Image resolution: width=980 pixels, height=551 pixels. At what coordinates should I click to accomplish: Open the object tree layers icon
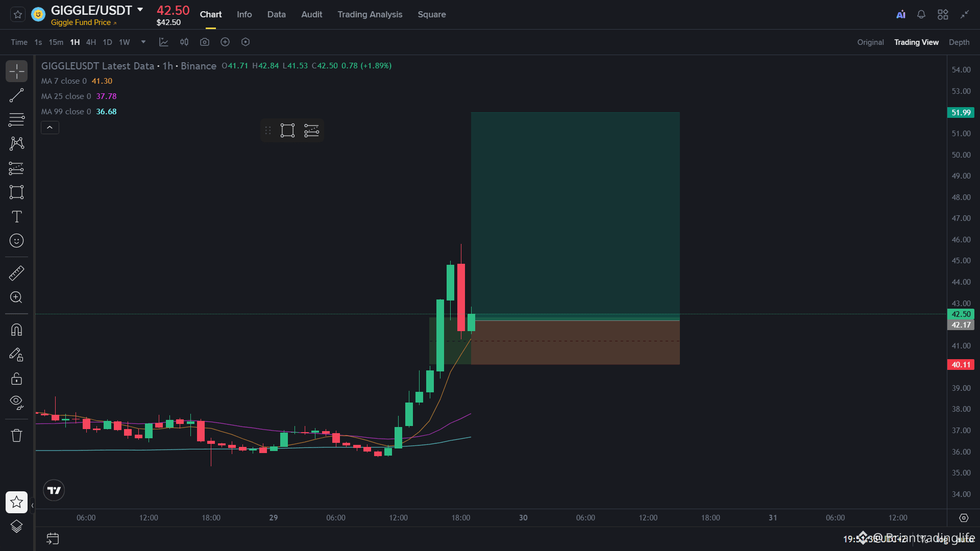click(x=16, y=527)
